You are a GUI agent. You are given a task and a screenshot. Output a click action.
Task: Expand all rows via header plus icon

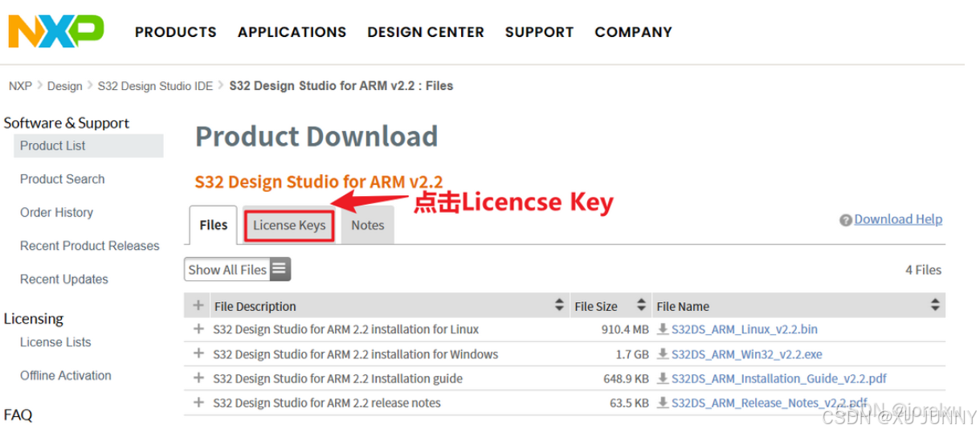point(198,305)
